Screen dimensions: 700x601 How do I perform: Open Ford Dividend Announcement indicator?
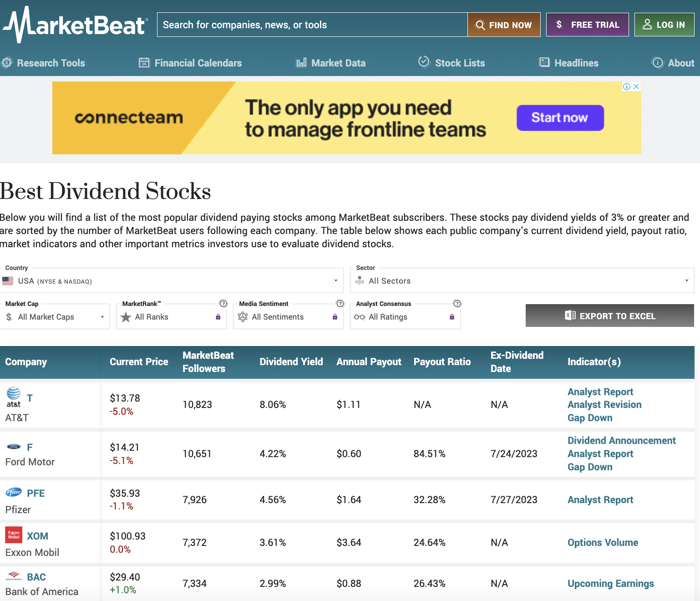click(x=622, y=441)
